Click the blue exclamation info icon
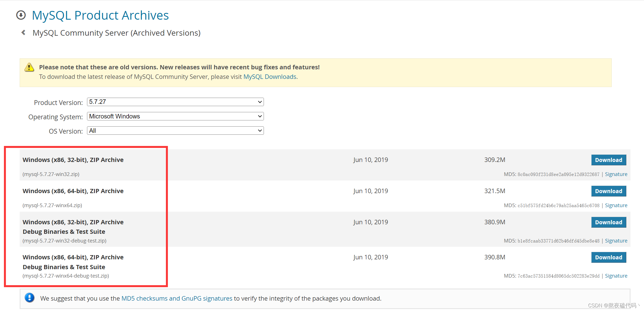644x311 pixels. click(29, 298)
